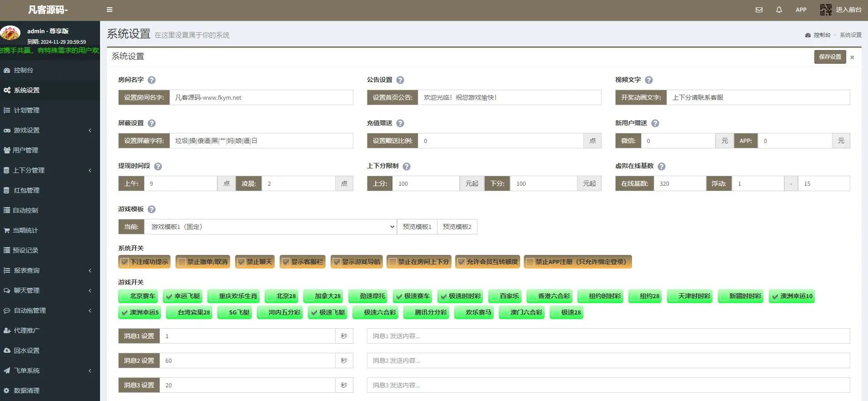Expand the 游戏设置 sidebar submenu
The height and width of the screenshot is (401, 868).
click(50, 130)
